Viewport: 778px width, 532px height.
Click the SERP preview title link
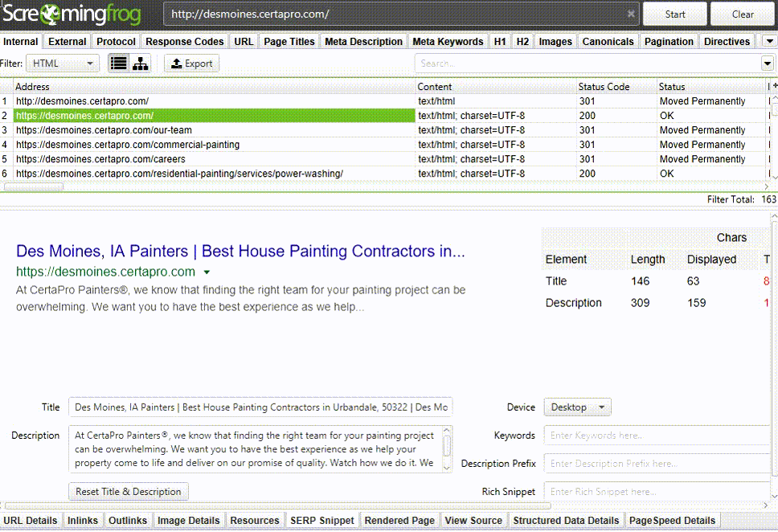[240, 251]
